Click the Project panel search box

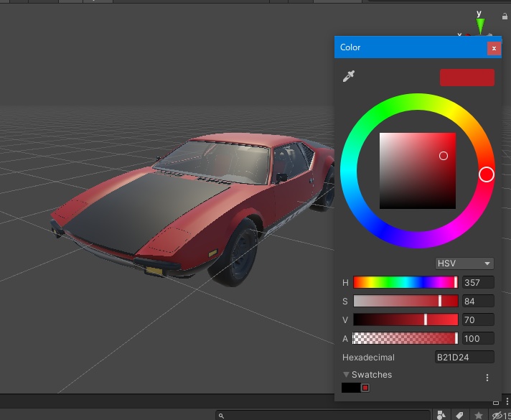coord(323,416)
